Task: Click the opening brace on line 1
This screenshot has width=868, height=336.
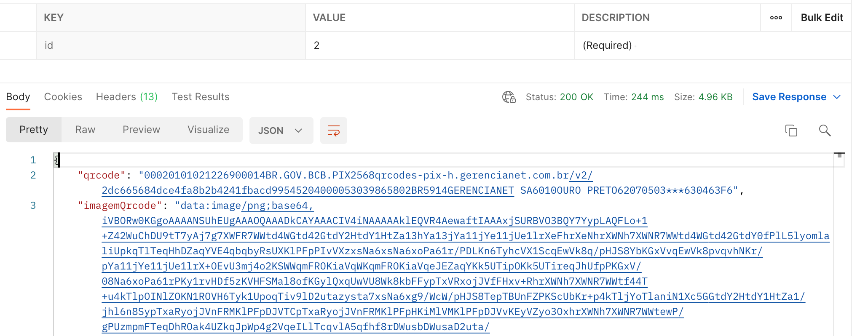Action: [x=56, y=160]
